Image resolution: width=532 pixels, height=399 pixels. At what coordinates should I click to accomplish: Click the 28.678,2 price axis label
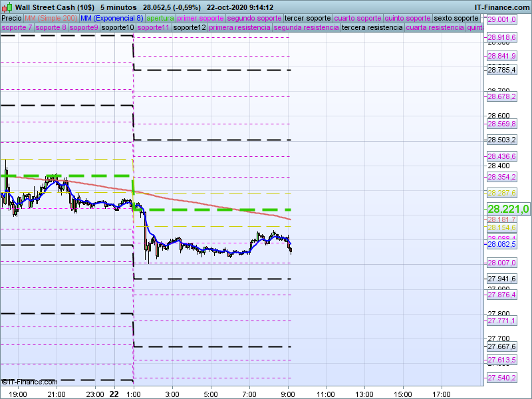tap(502, 96)
